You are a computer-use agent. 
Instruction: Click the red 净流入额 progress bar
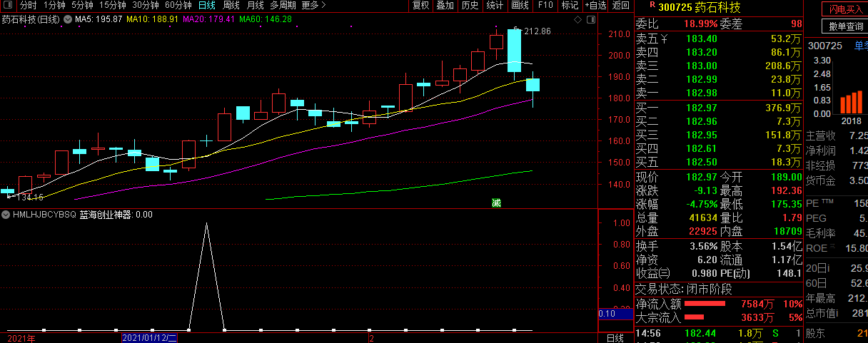(x=705, y=304)
